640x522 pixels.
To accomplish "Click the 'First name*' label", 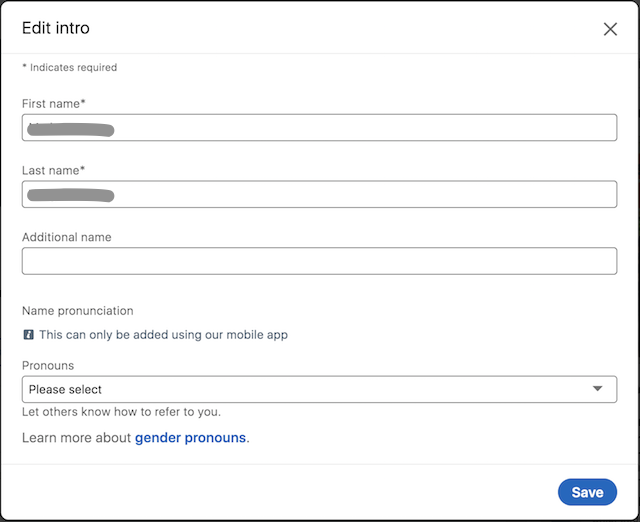I will (53, 104).
